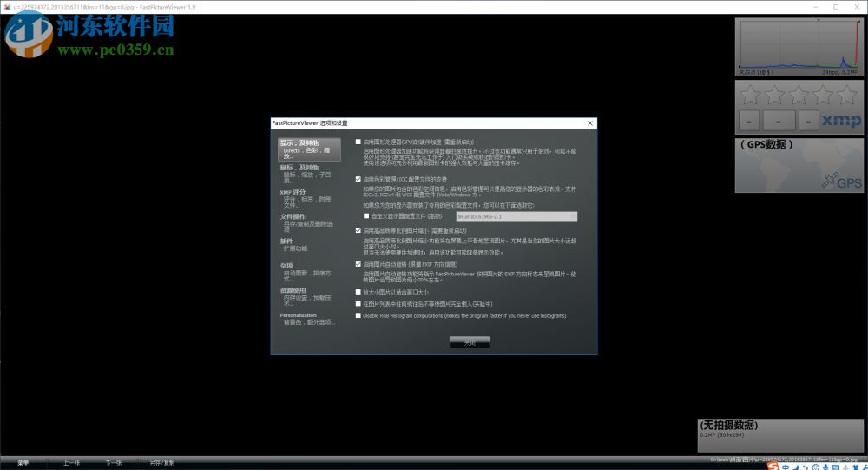Click the first dash button in XMP panel

(749, 120)
